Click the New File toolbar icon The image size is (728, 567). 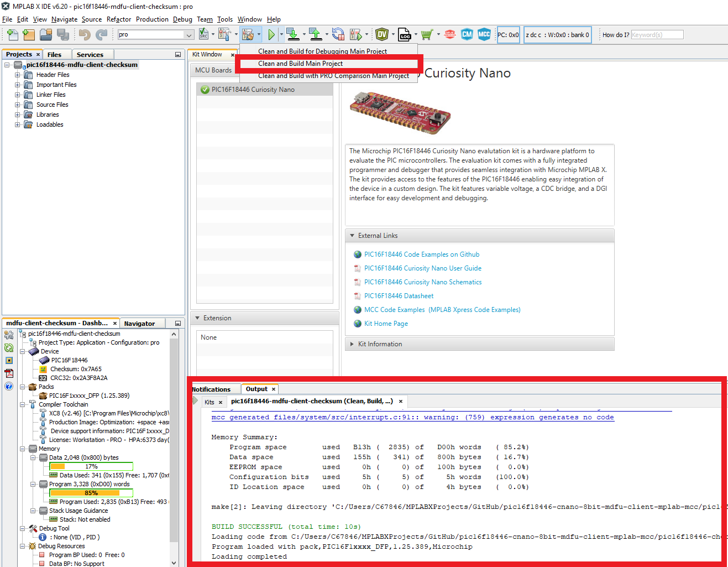[12, 34]
